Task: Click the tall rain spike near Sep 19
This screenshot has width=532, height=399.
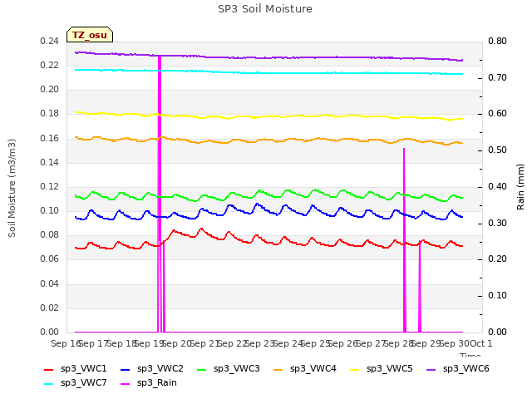Action: tap(160, 194)
